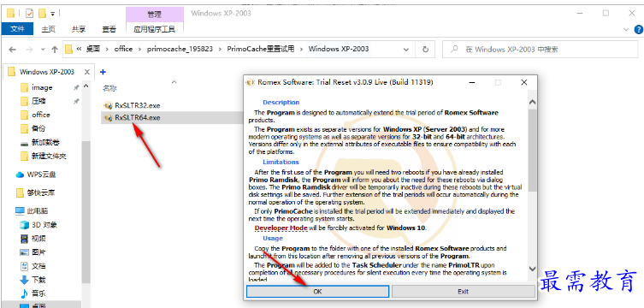Click the Properties checkmark quick access icon

pyautogui.click(x=29, y=14)
